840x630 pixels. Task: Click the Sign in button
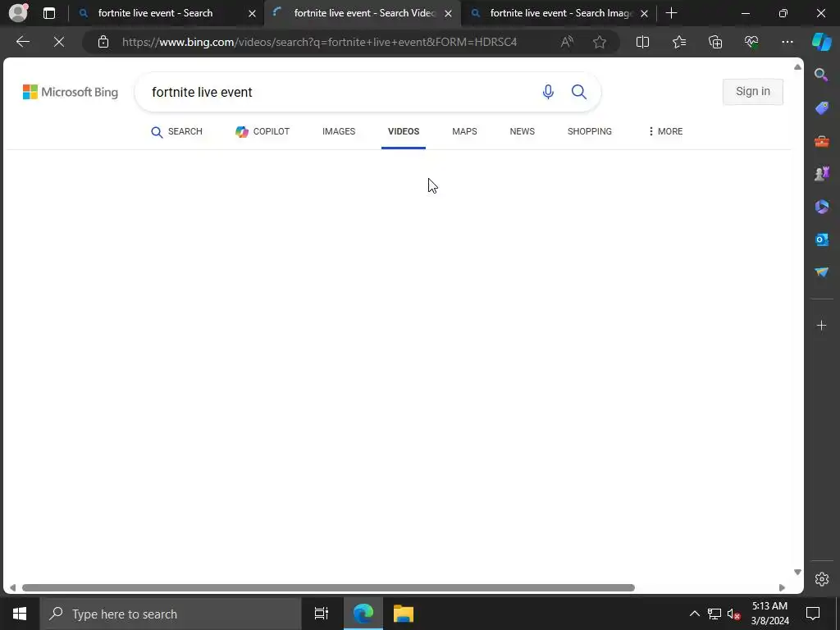(x=753, y=92)
